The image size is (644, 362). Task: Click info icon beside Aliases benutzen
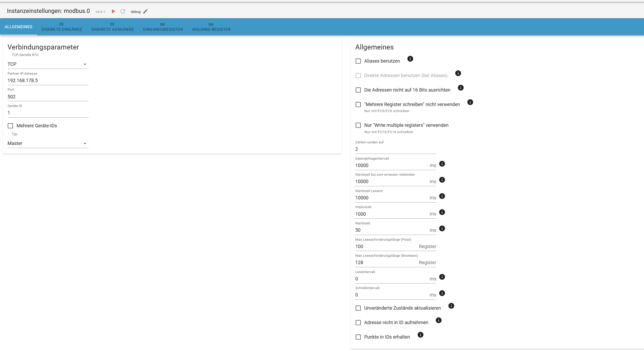pos(410,59)
